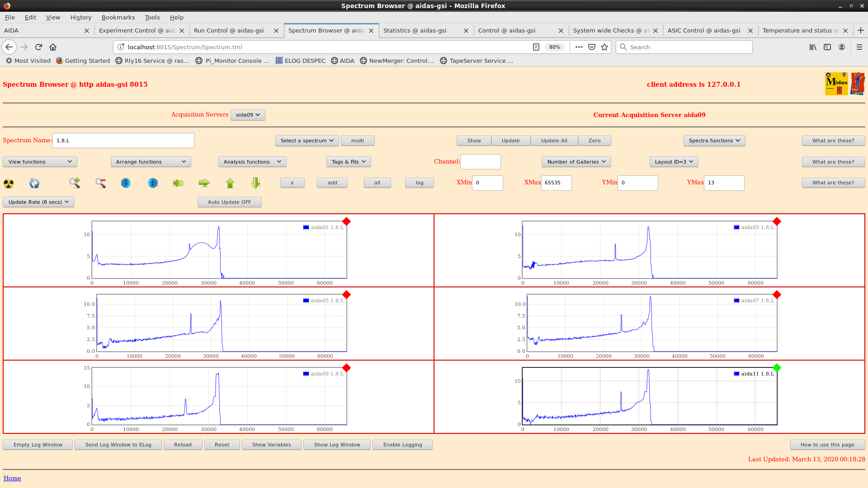Open the Update Rate dropdown

[x=38, y=202]
